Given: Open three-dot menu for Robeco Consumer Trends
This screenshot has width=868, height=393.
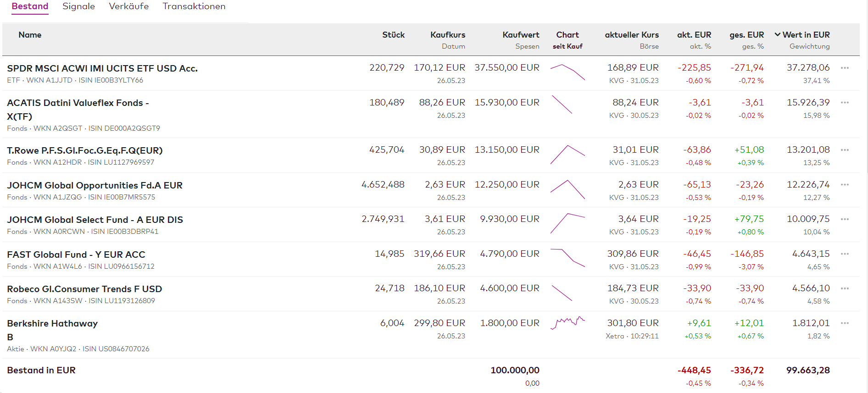Looking at the screenshot, I should 845,288.
